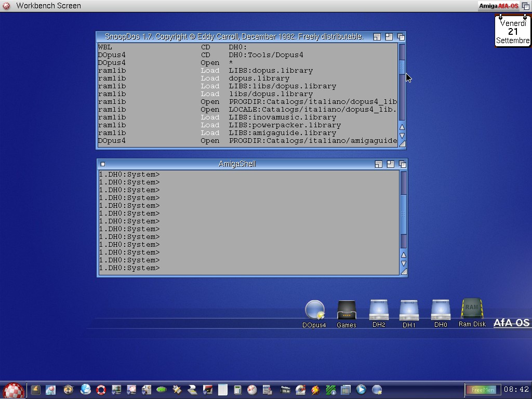
Task: Toggle screen depth gadget on Workbench Screen title bar
Action: click(526, 6)
